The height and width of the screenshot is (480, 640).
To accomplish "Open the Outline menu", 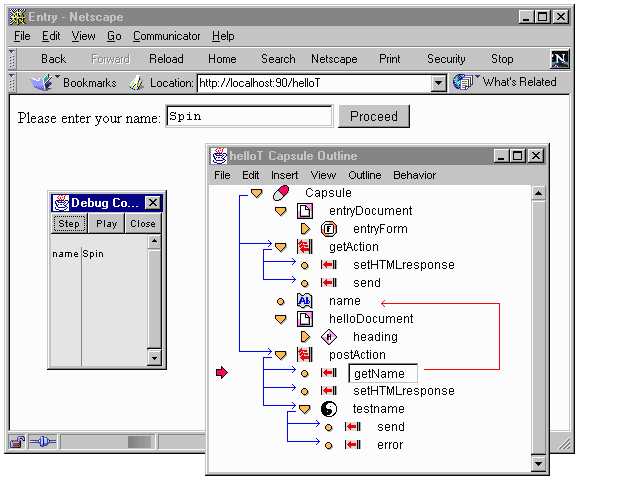I will coord(364,175).
